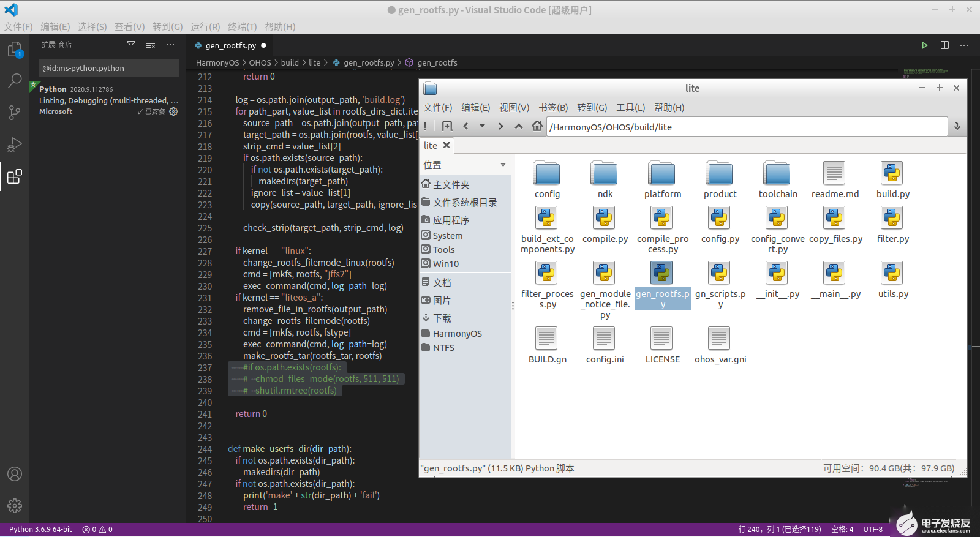This screenshot has width=980, height=537.
Task: Open the toolchain folder
Action: pyautogui.click(x=778, y=180)
